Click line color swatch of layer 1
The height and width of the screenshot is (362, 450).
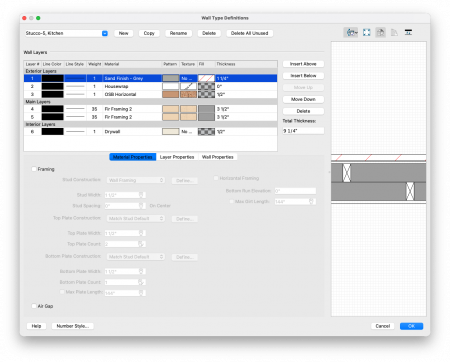pos(52,78)
